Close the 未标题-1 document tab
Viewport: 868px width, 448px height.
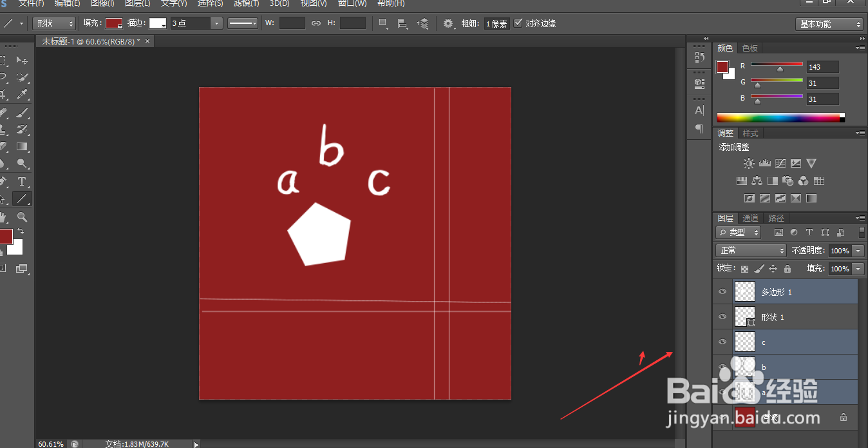tap(147, 41)
